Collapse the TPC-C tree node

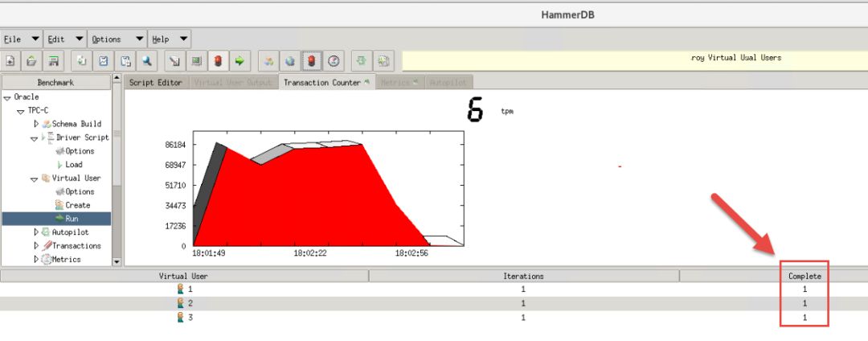pos(20,111)
